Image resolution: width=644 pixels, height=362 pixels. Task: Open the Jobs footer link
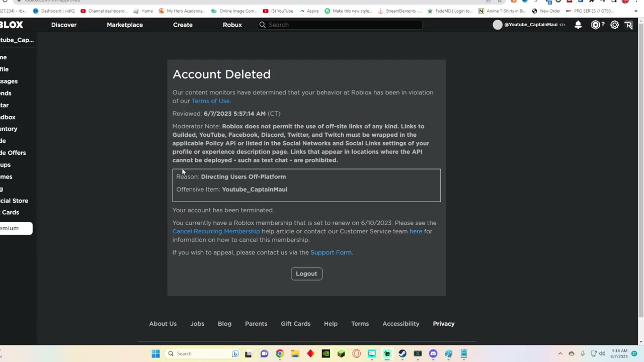point(197,324)
